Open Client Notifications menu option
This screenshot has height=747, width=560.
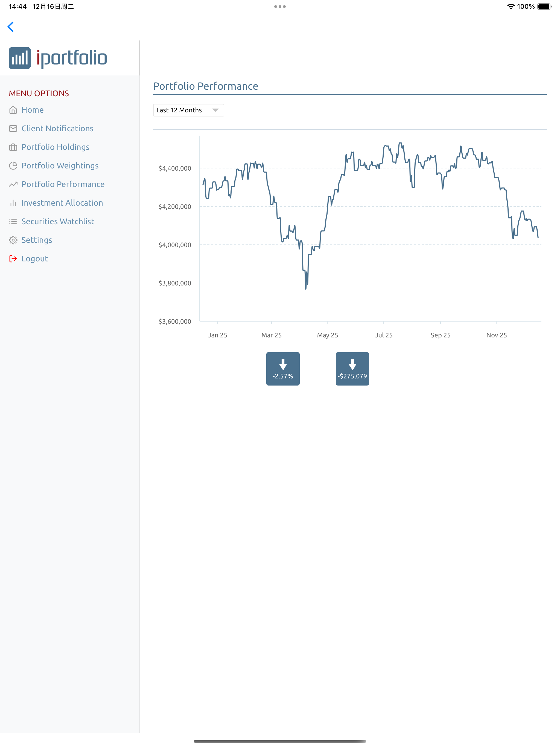(x=57, y=129)
